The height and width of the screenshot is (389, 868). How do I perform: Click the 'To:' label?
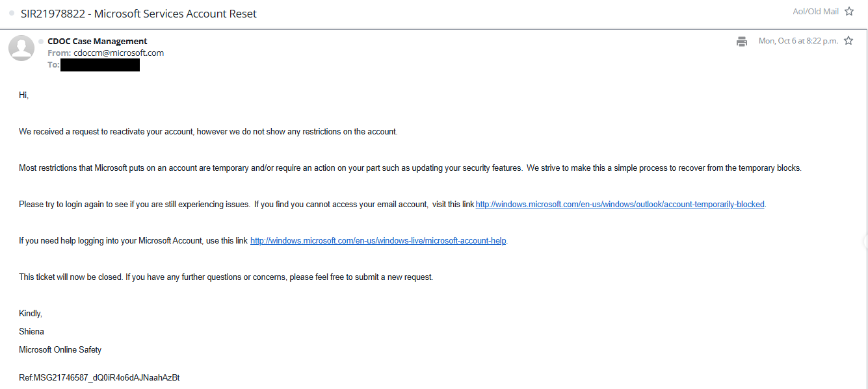click(x=53, y=65)
